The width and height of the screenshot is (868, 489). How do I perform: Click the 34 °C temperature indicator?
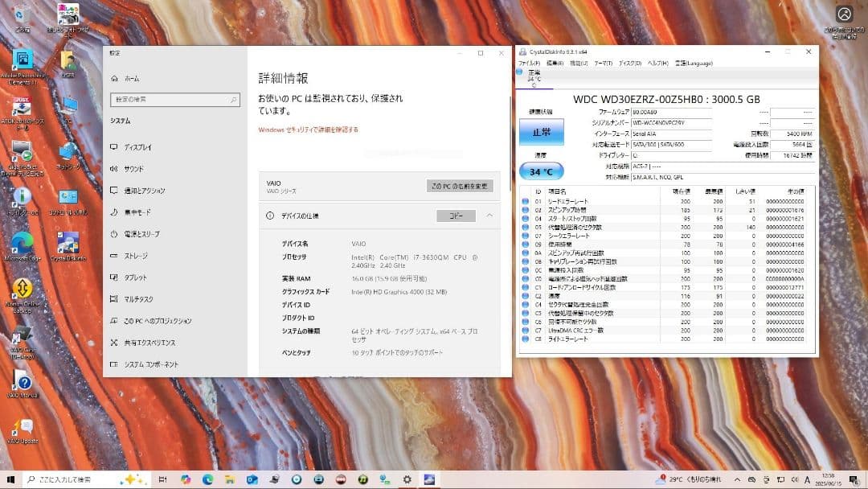[x=540, y=170]
